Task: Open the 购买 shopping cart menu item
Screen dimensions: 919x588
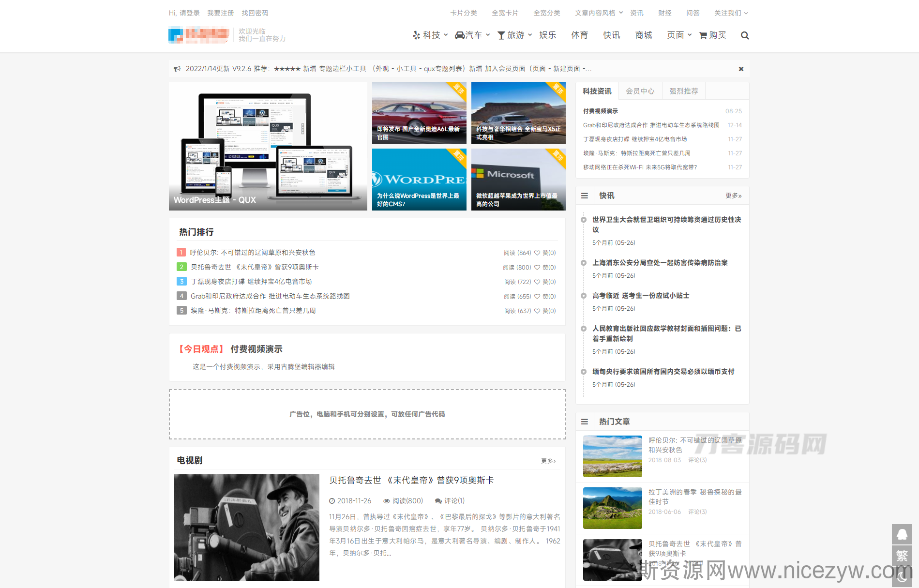Action: tap(713, 35)
